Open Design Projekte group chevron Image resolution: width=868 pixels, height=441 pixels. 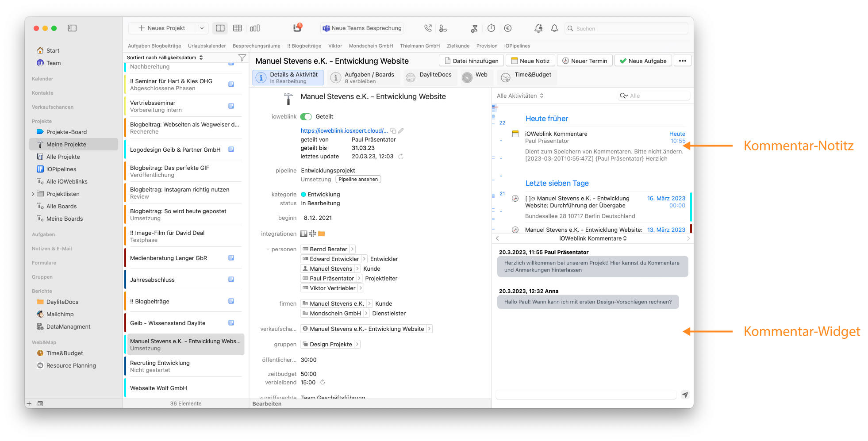pos(357,344)
